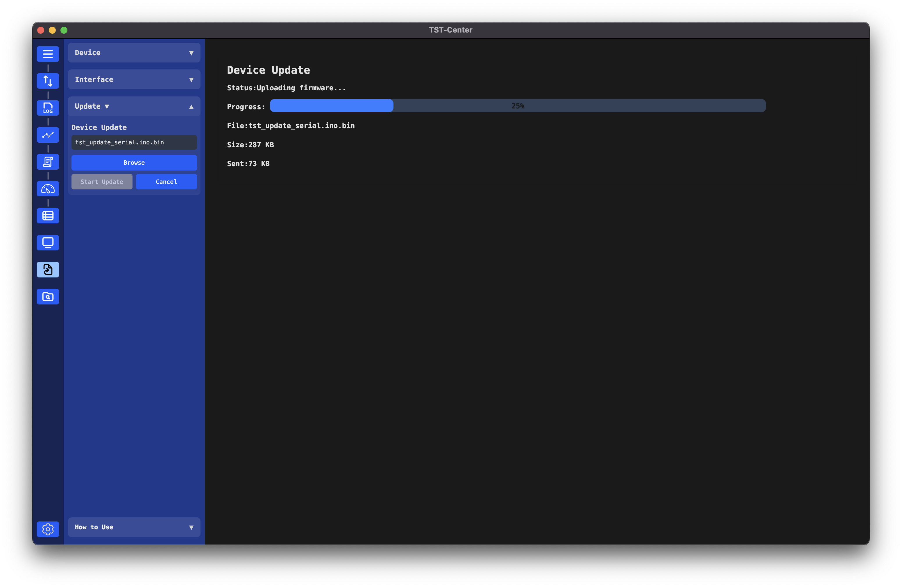The image size is (902, 588).
Task: Expand the How to Use section
Action: 134,527
